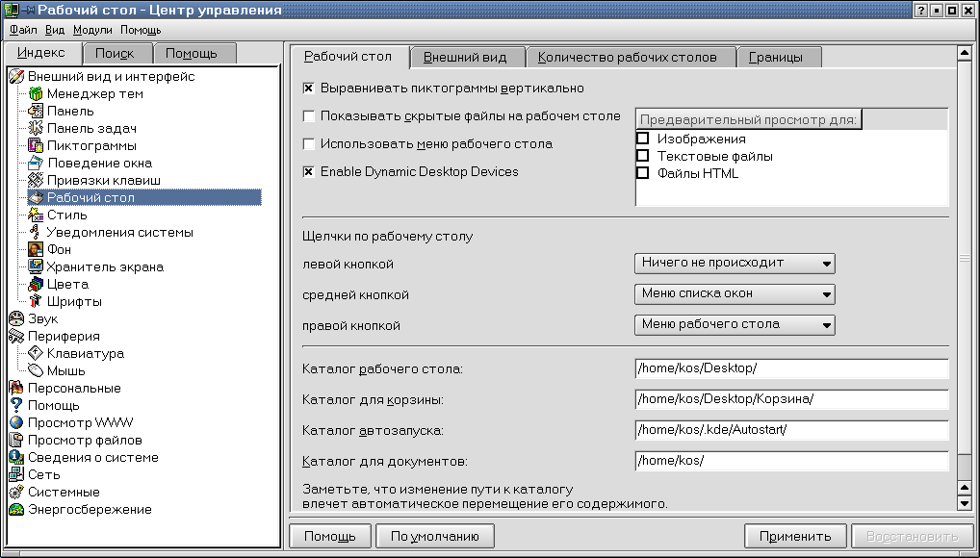The height and width of the screenshot is (558, 980).
Task: Enable Показывать скрытые файлы checkbox
Action: coord(309,116)
